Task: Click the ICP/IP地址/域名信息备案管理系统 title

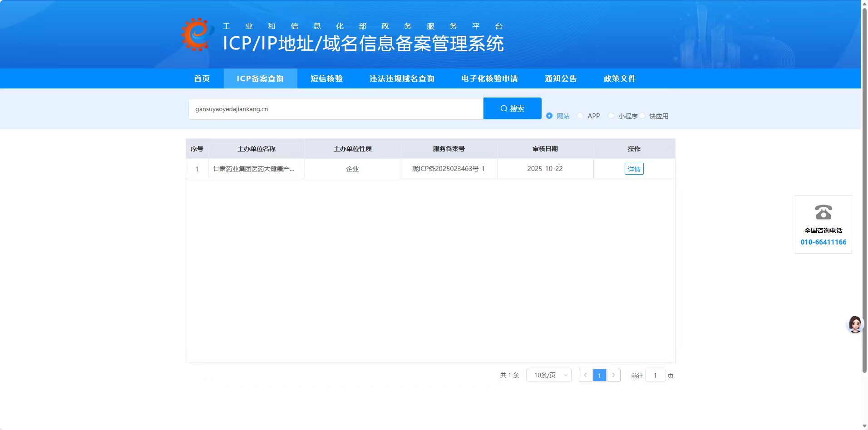Action: [x=363, y=44]
